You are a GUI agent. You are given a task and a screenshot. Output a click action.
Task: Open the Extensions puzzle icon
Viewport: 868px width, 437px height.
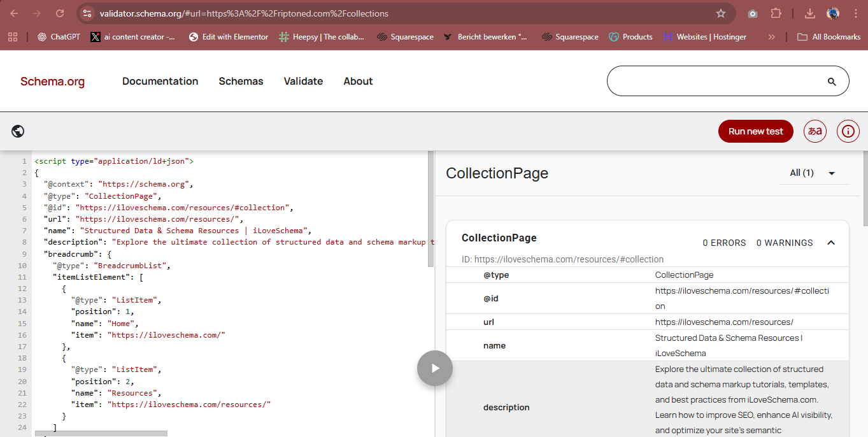[776, 13]
